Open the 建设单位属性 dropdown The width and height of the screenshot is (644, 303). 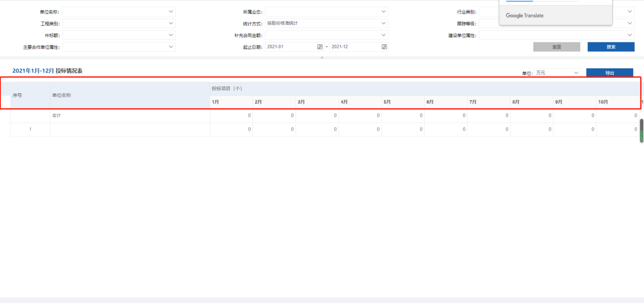(557, 35)
